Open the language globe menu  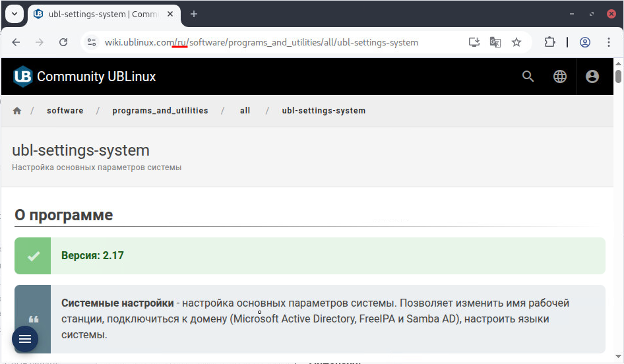pos(560,76)
